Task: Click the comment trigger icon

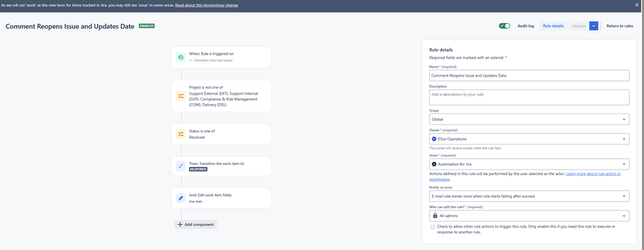Action: point(181,57)
